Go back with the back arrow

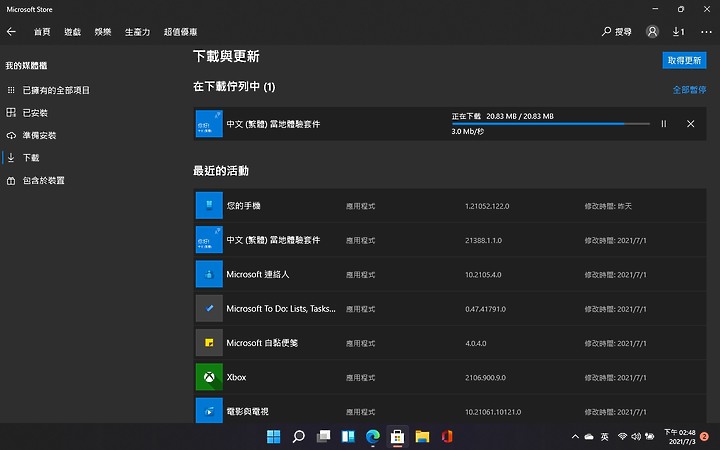tap(11, 32)
